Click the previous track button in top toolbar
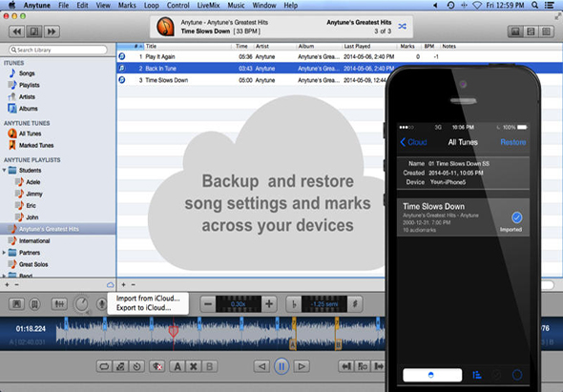Screen dimensions: 563x392 [17, 31]
